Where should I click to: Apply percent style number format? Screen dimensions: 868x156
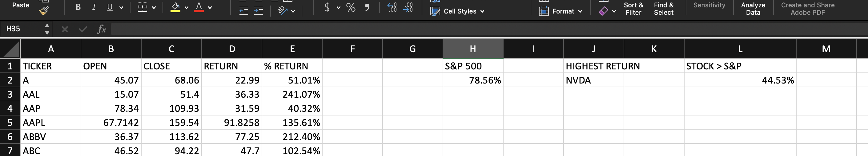[351, 7]
